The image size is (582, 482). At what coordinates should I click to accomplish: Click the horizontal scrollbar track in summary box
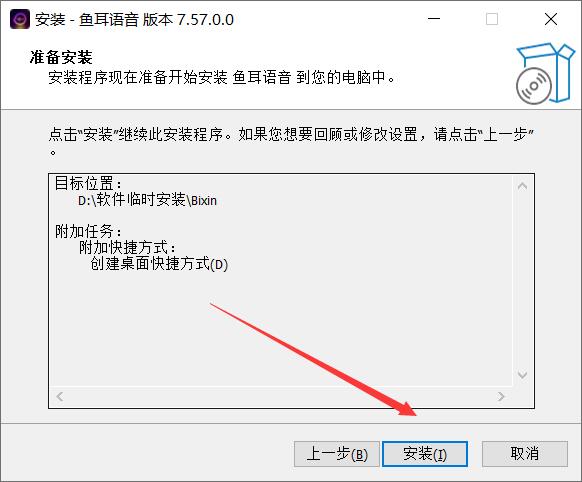(280, 396)
